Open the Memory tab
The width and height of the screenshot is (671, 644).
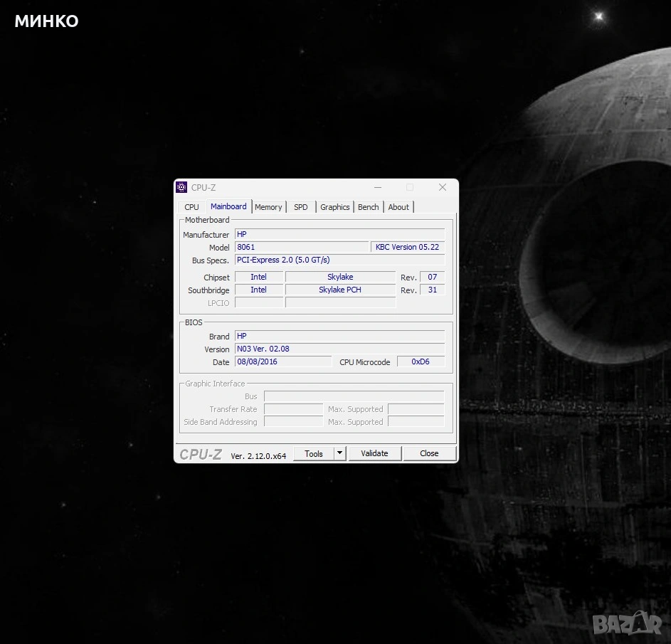click(x=268, y=207)
